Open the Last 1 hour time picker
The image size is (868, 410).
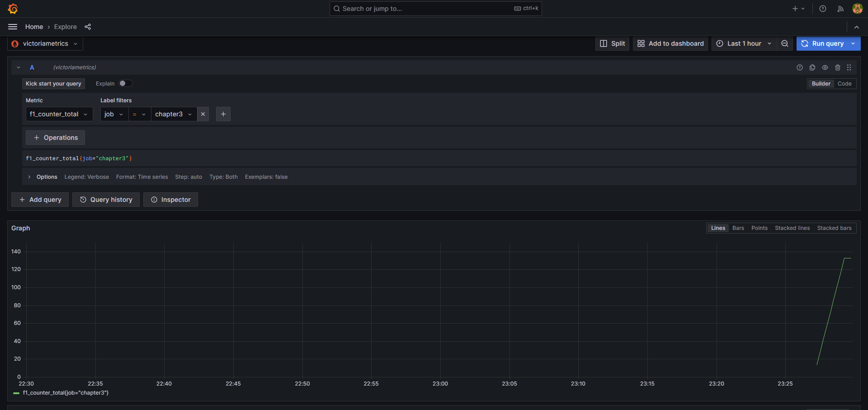pyautogui.click(x=744, y=43)
